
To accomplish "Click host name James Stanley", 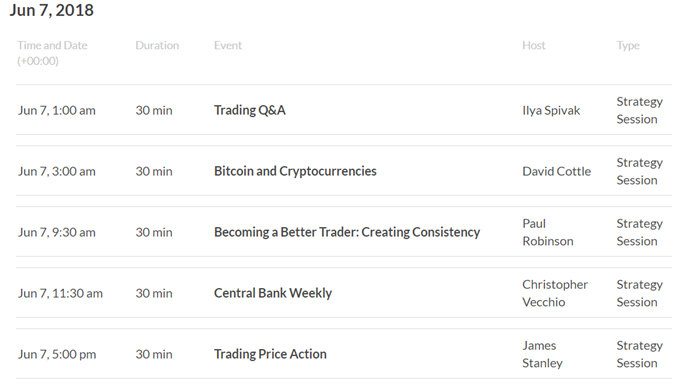I will pos(542,354).
